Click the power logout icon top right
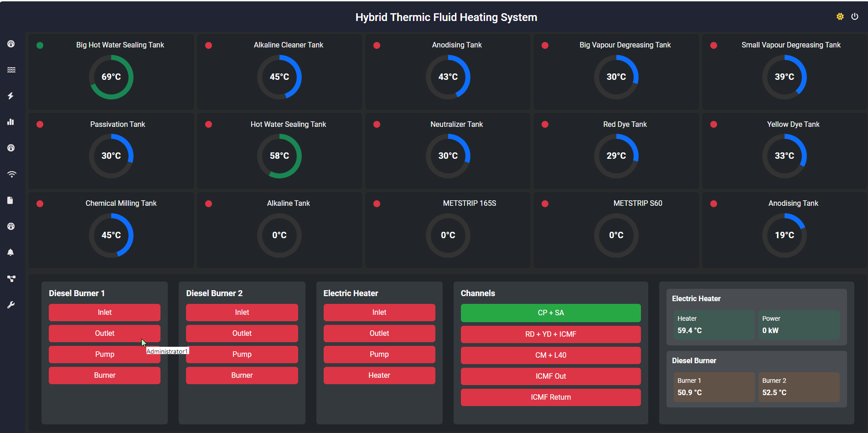This screenshot has width=868, height=433. (x=856, y=16)
